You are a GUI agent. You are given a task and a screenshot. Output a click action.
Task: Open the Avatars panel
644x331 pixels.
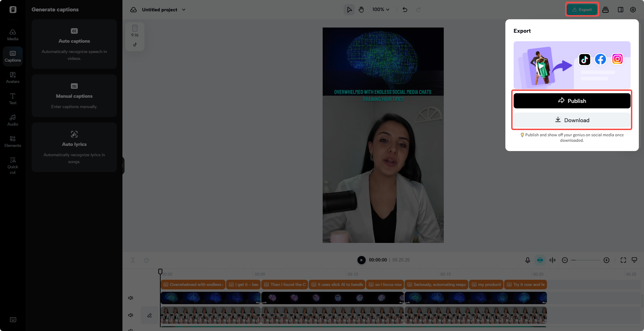(x=13, y=77)
